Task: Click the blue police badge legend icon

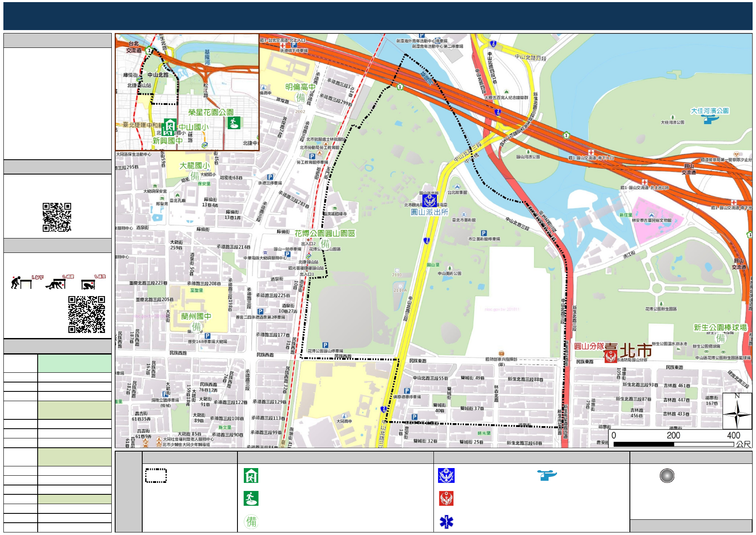Action: coord(446,476)
